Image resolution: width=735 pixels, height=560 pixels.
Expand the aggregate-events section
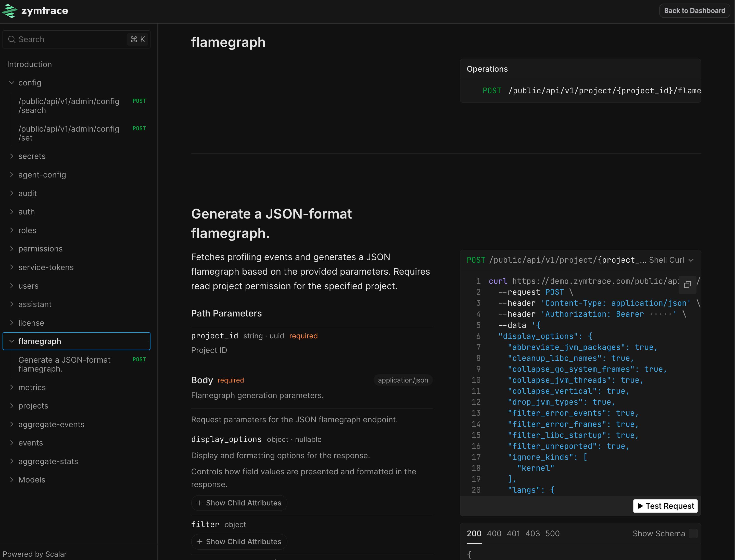(12, 424)
